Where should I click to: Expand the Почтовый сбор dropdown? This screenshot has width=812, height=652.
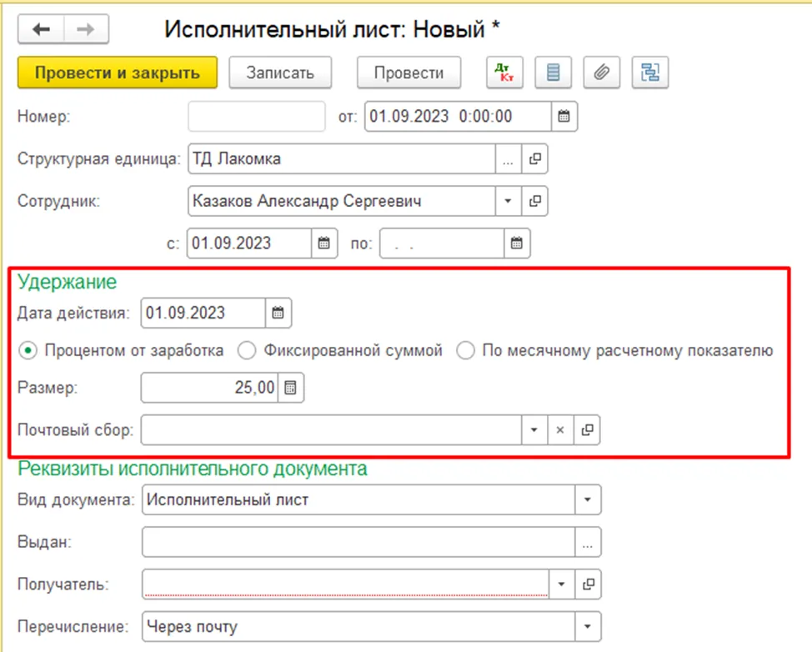[534, 430]
